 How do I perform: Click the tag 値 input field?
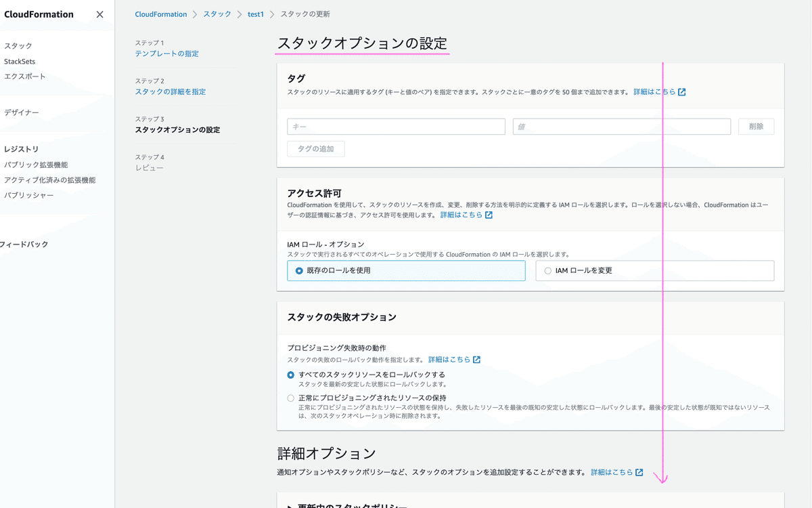[622, 127]
